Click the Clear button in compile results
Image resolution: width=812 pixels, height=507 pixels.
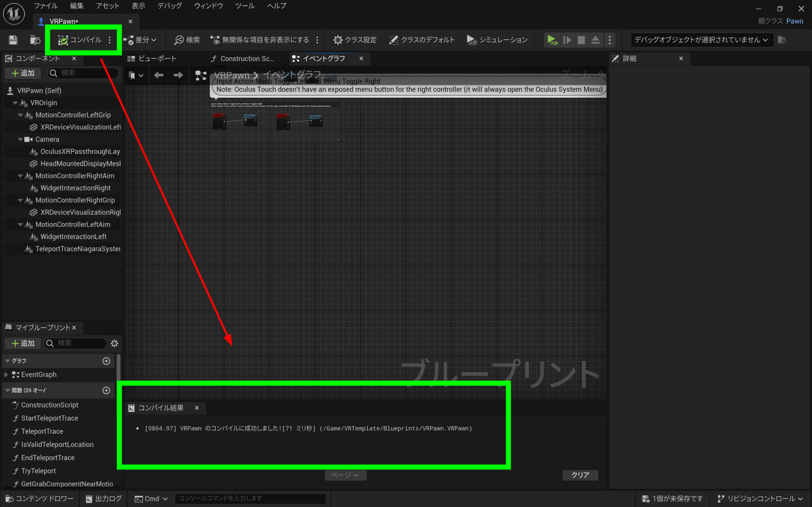[x=580, y=475]
